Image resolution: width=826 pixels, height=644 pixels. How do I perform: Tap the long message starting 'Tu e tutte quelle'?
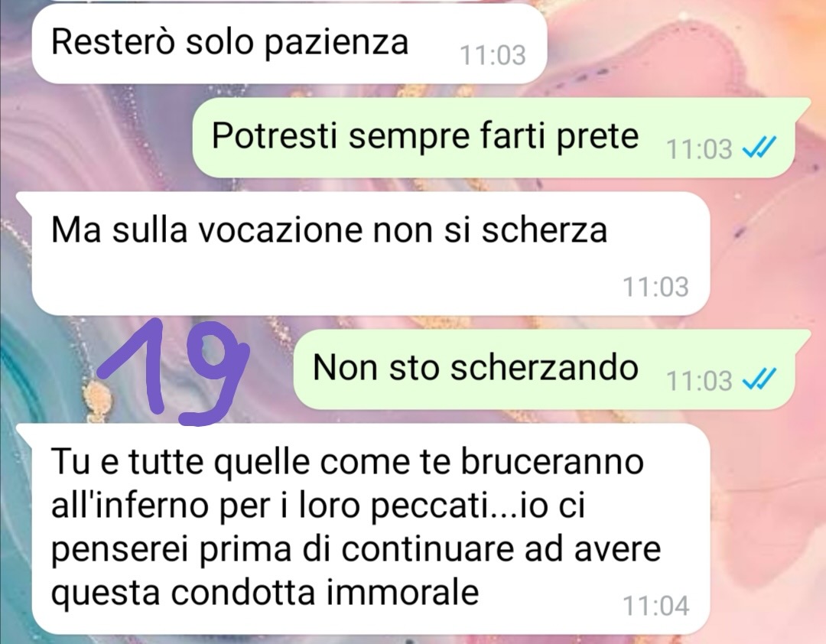[369, 529]
